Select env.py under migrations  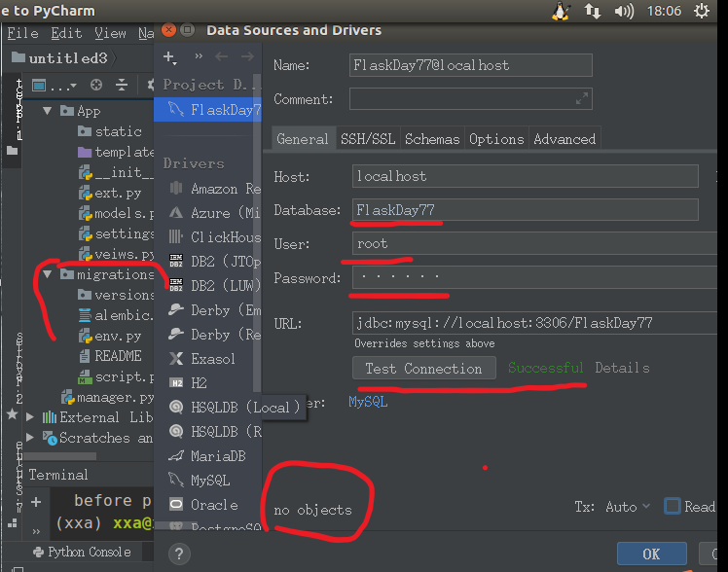click(111, 336)
